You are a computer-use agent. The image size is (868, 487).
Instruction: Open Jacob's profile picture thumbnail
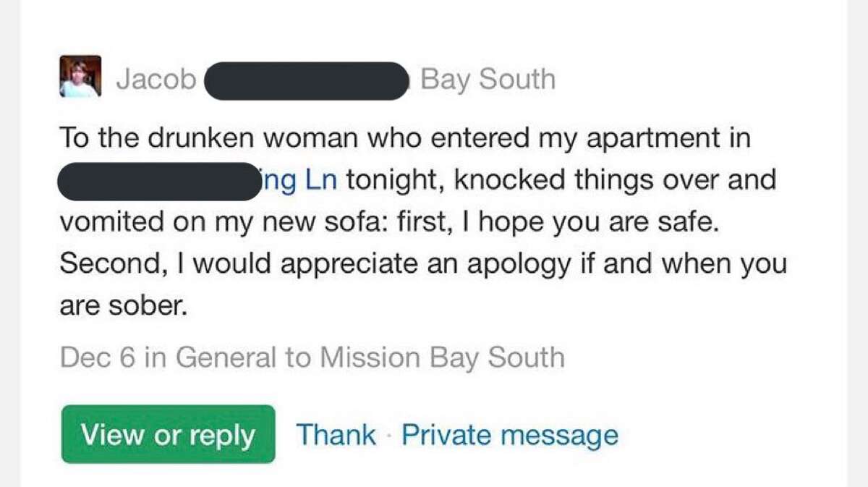[x=80, y=77]
